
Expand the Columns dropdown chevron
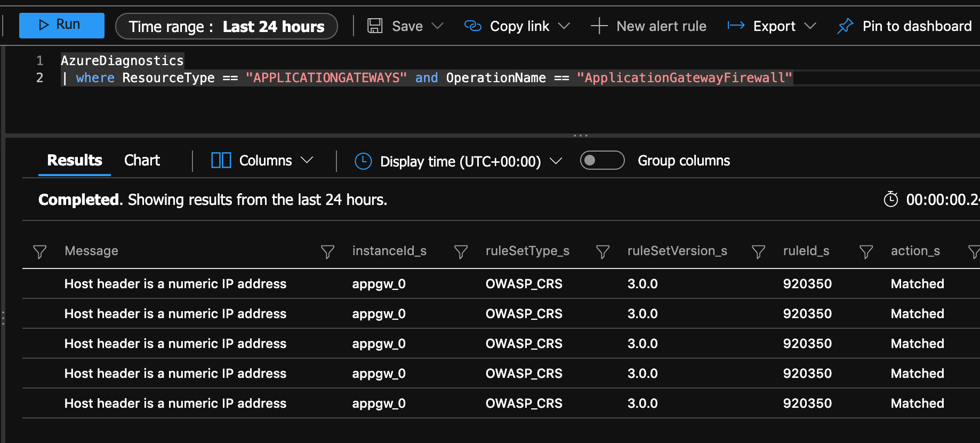point(307,160)
